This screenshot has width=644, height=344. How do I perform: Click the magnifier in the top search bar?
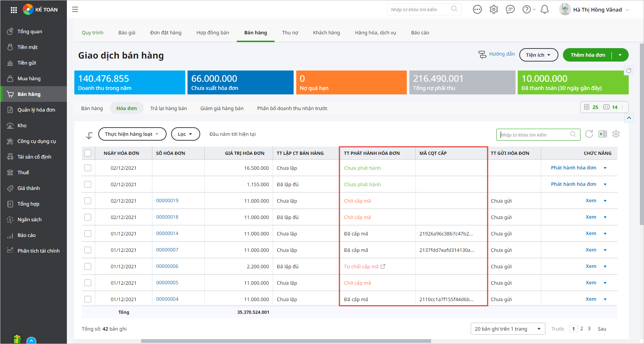454,9
